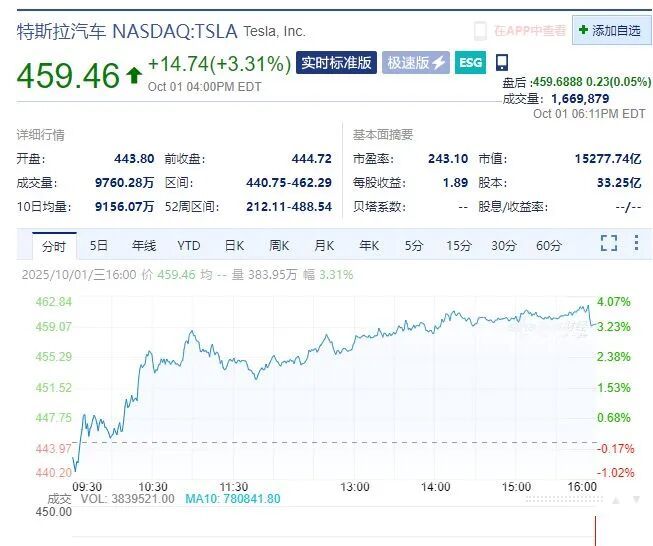Click the ESG badge icon
This screenshot has width=653, height=546.
point(470,62)
